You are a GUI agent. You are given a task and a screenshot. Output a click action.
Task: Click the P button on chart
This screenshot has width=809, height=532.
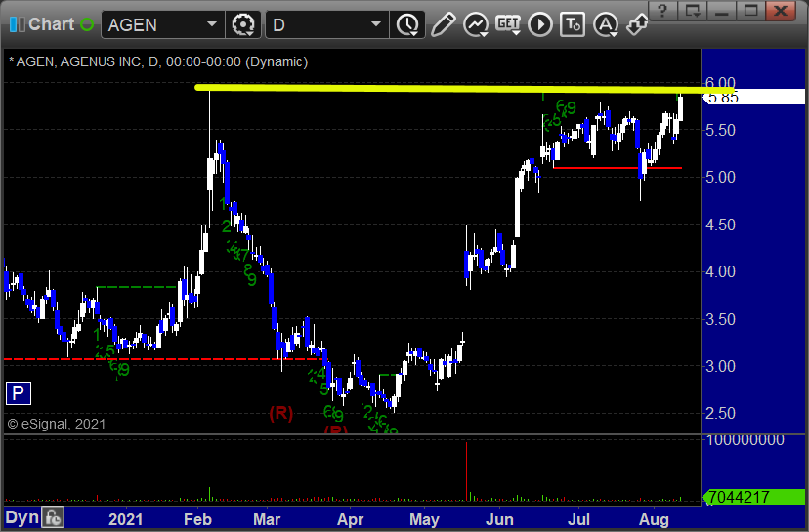pos(18,393)
